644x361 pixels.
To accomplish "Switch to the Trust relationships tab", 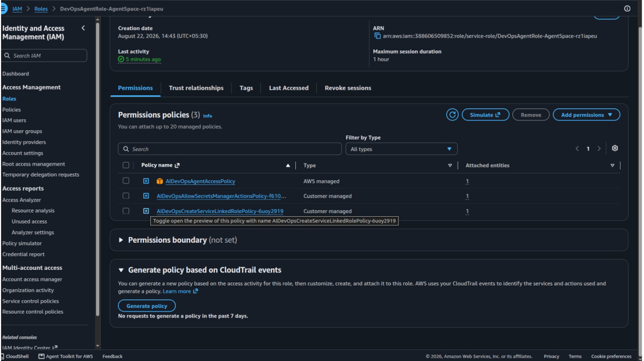I will point(196,88).
